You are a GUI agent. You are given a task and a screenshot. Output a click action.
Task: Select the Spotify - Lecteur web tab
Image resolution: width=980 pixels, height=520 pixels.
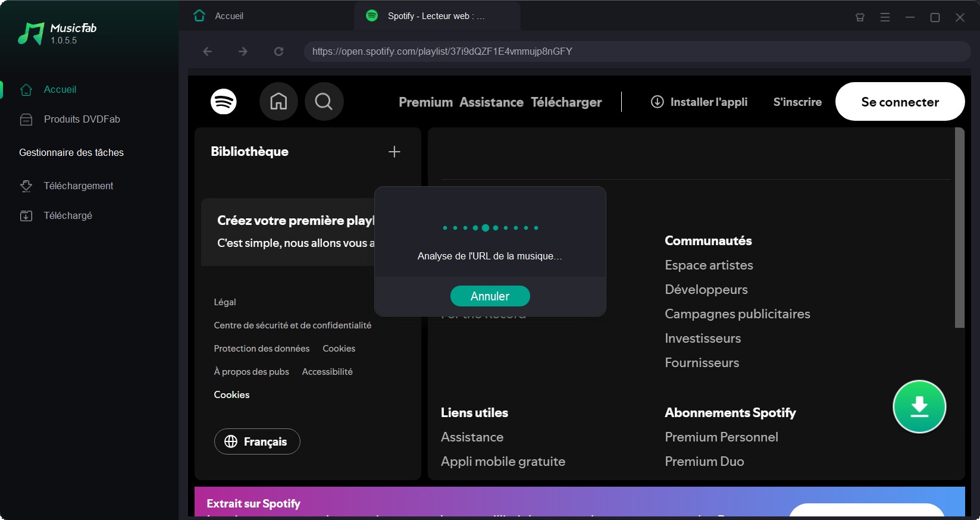pos(436,16)
